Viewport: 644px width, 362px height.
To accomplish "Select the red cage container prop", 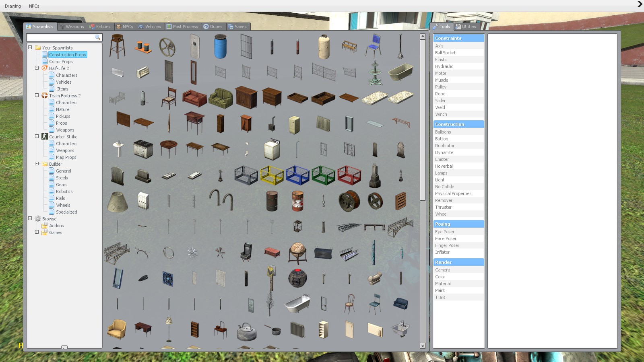I will pyautogui.click(x=349, y=175).
